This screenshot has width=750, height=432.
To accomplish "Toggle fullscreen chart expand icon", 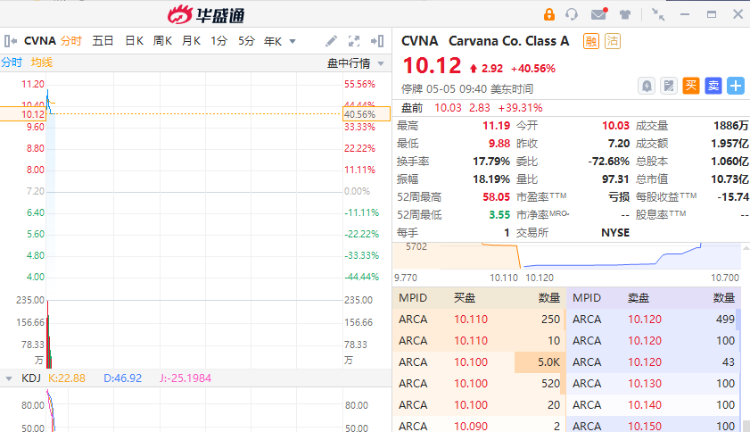I will tap(355, 41).
